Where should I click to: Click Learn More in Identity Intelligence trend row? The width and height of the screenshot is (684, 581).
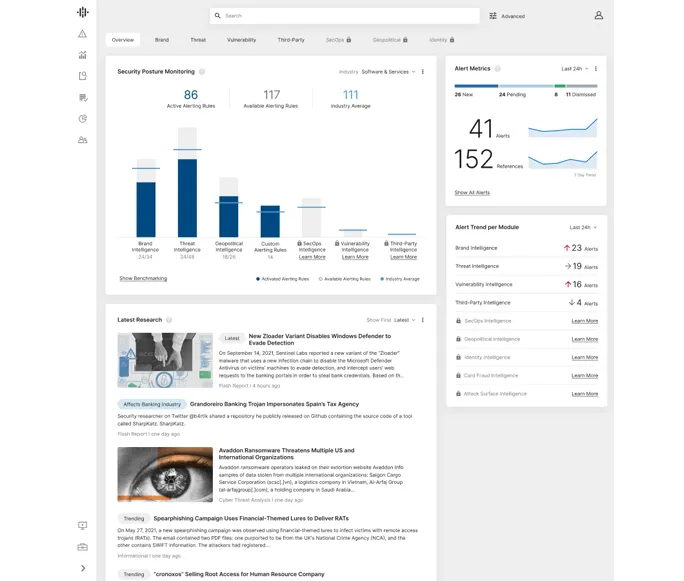point(585,357)
